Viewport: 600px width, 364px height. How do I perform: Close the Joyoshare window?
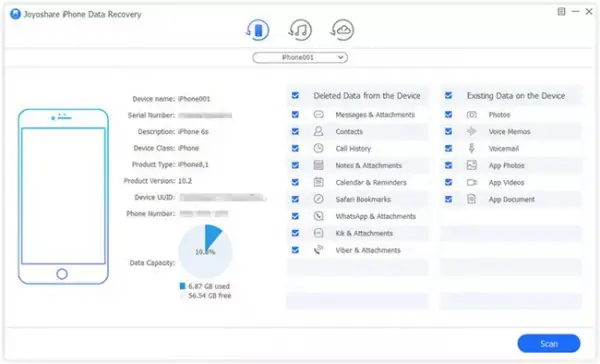[589, 11]
